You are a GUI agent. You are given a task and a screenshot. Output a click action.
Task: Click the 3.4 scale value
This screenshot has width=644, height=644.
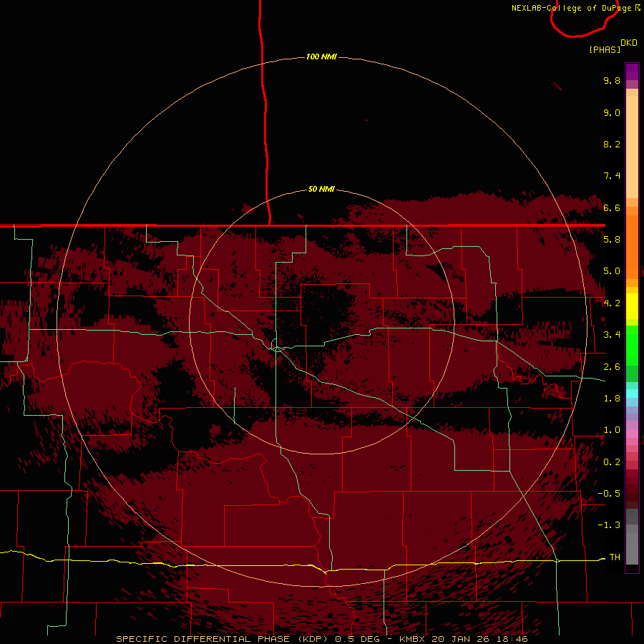[612, 335]
